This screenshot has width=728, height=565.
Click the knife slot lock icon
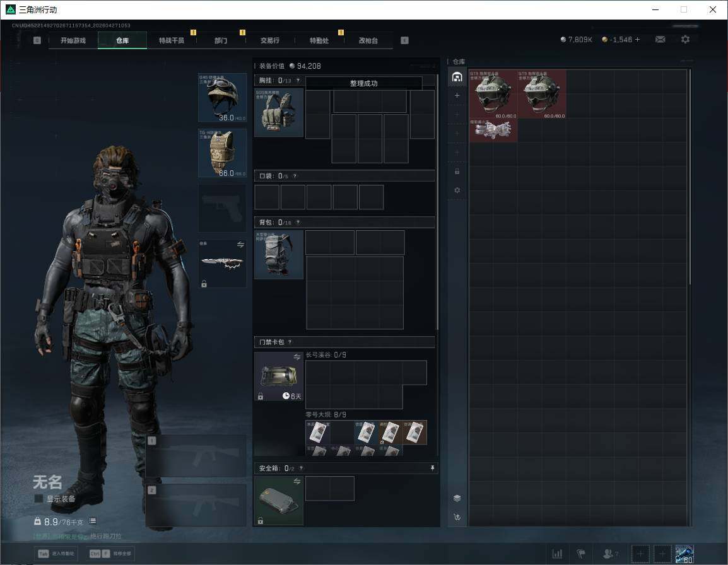pyautogui.click(x=204, y=283)
